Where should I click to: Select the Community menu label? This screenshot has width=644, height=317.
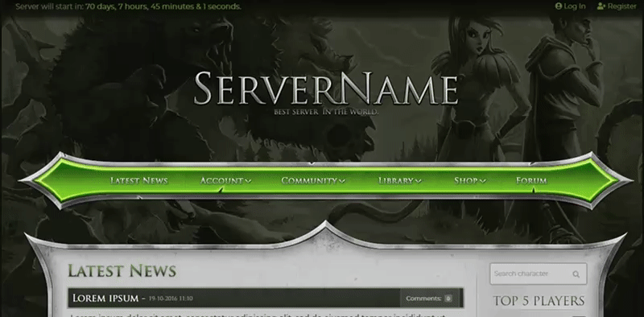point(309,181)
